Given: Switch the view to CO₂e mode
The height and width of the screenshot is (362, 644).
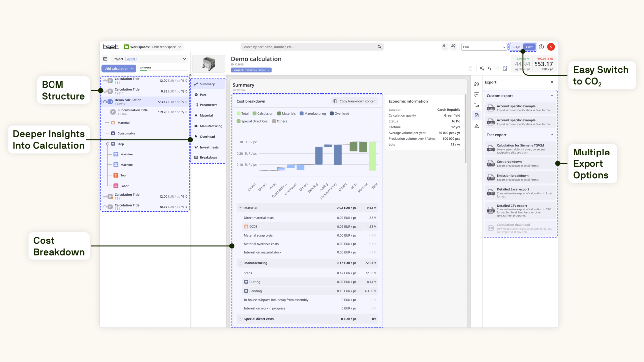Looking at the screenshot, I should click(516, 47).
